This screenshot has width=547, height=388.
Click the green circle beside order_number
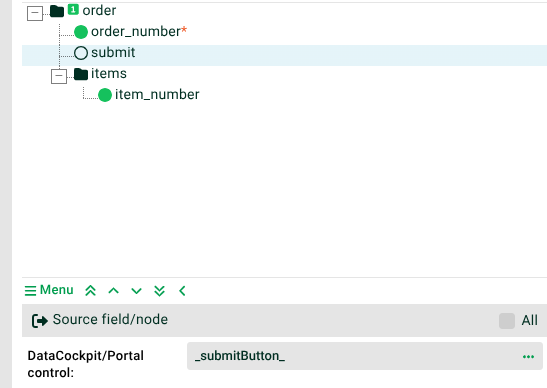coord(81,32)
